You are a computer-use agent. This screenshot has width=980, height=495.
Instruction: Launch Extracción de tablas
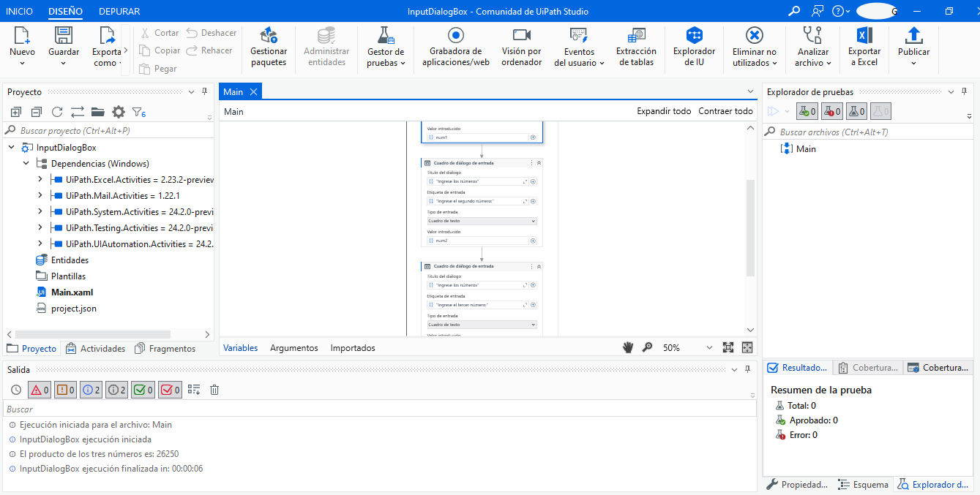coord(636,47)
